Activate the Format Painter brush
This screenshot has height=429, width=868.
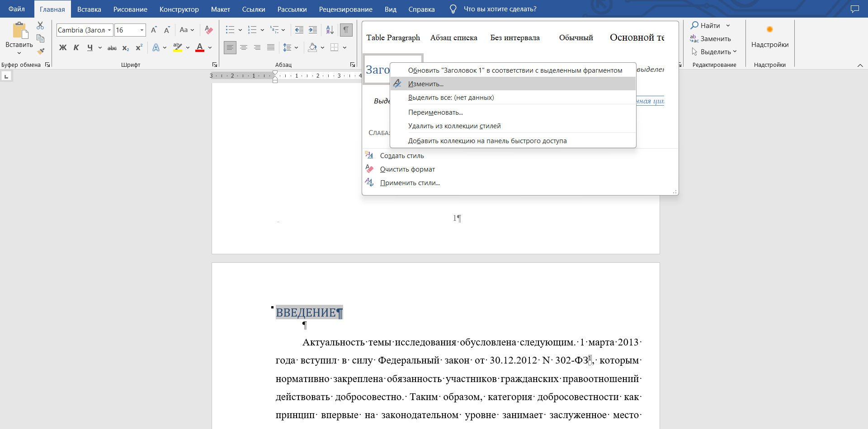tap(40, 51)
